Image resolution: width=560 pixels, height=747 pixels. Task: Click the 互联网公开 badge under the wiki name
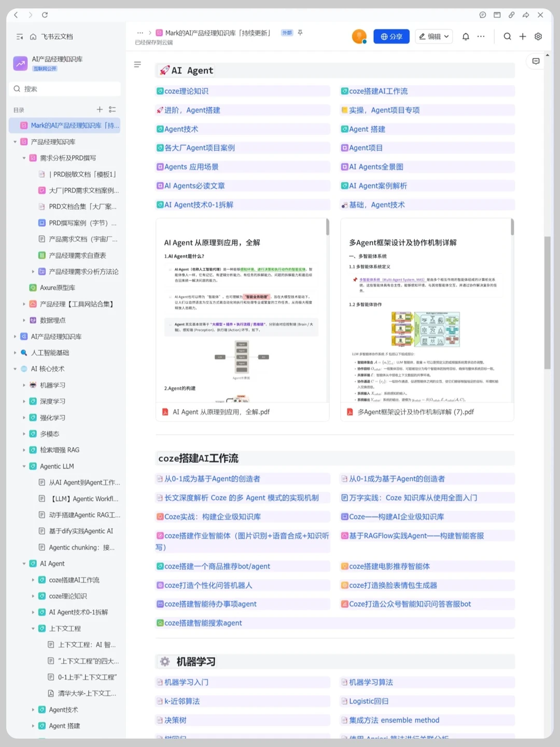point(45,68)
